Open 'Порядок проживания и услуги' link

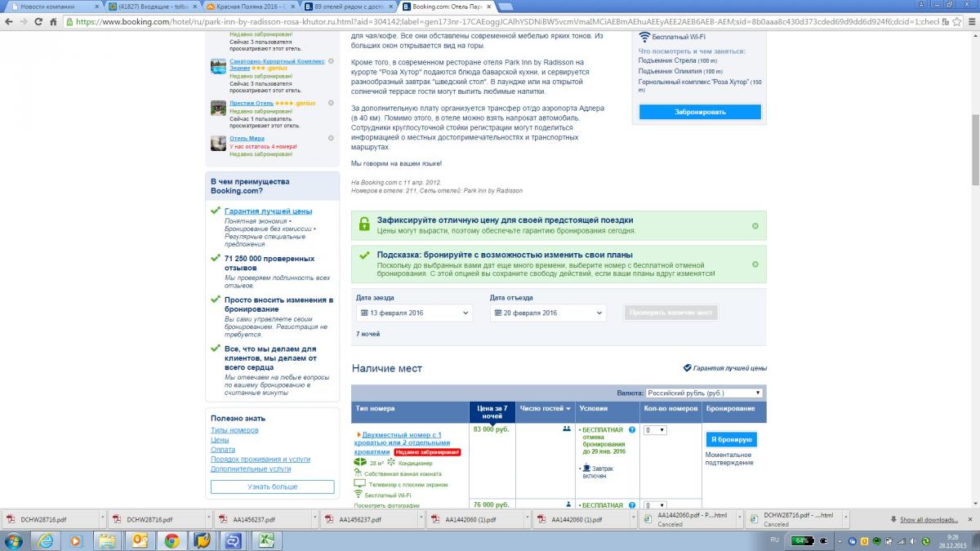260,460
